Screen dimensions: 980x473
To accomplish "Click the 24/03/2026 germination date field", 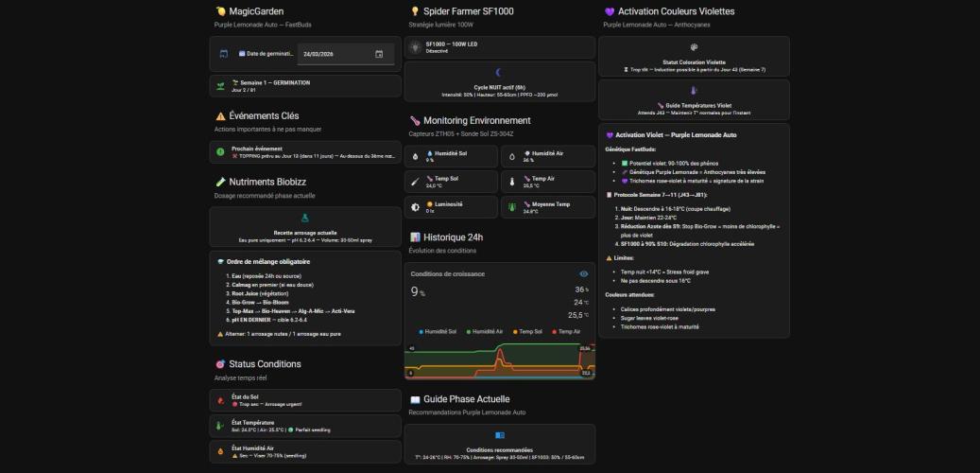I will tap(346, 55).
